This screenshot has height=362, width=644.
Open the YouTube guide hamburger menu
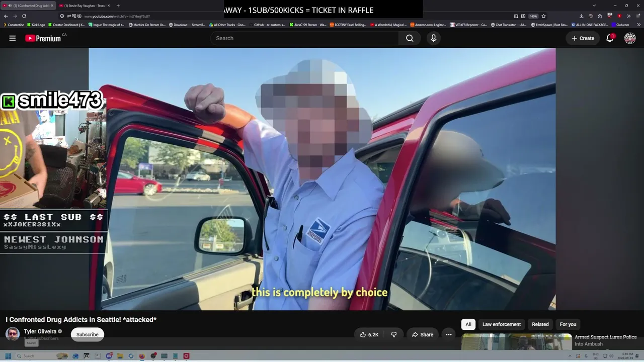click(x=13, y=38)
